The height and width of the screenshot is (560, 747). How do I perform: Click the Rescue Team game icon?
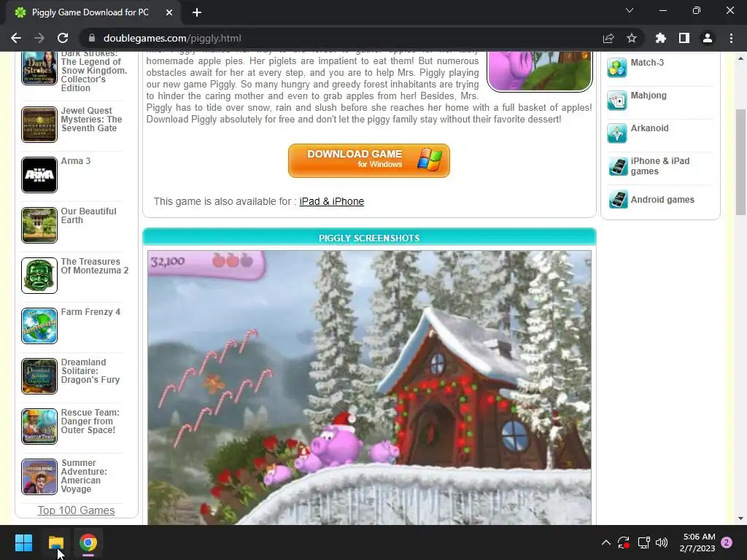(39, 427)
